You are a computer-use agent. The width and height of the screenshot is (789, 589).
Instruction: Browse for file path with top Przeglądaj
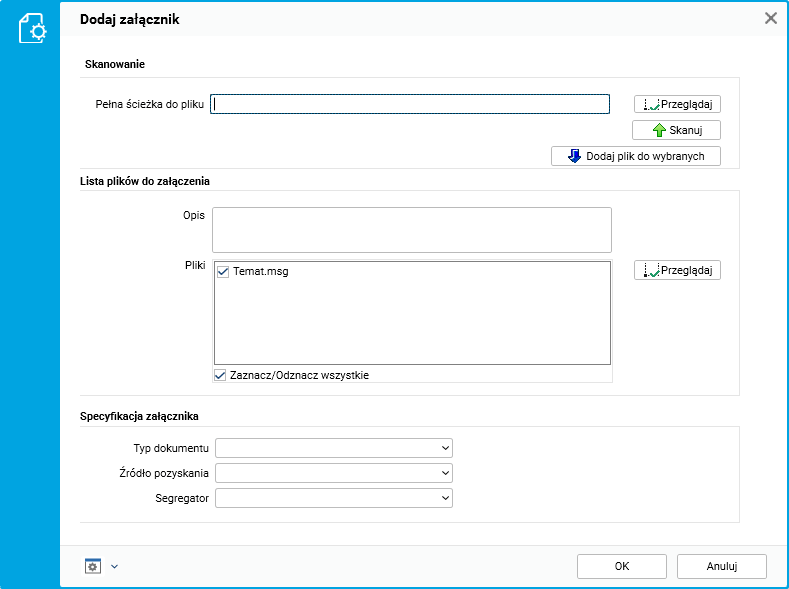coord(677,104)
